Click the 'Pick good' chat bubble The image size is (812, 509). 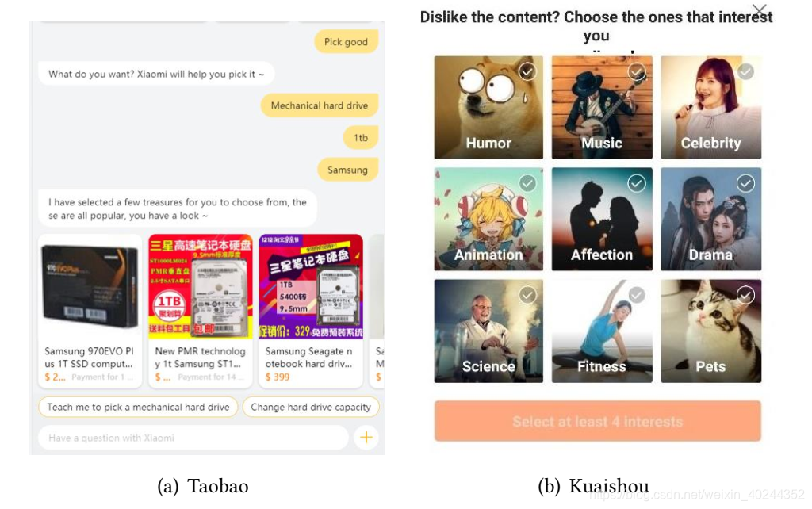[346, 42]
